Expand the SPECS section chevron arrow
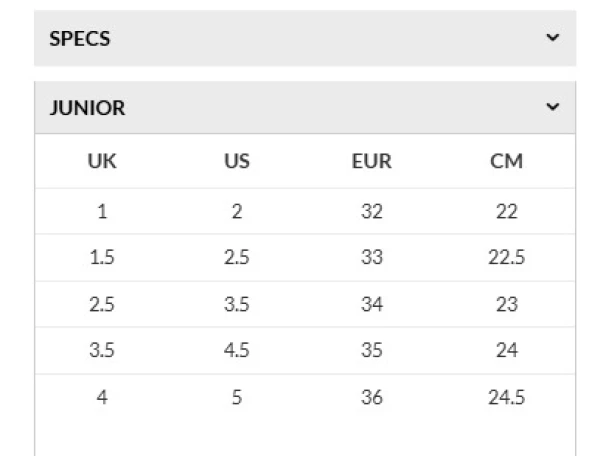Screen dimensions: 600x456 [x=553, y=38]
